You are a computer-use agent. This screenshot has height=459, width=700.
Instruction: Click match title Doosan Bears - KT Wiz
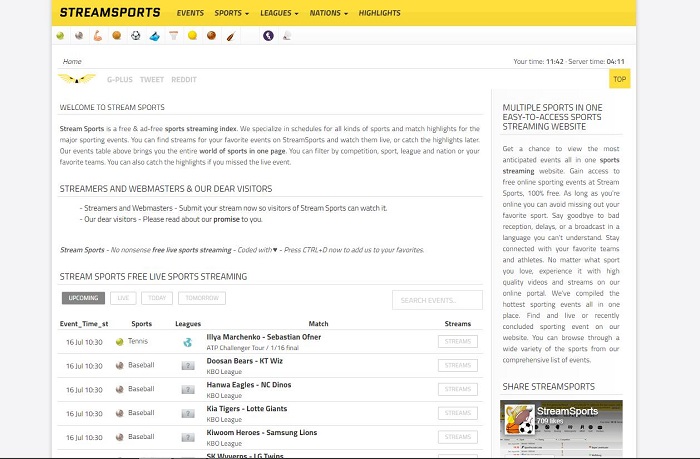tap(244, 361)
